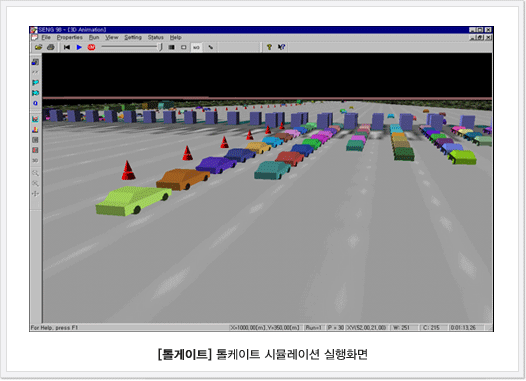This screenshot has width=526, height=381.
Task: Click the open file folder icon
Action: pyautogui.click(x=39, y=47)
